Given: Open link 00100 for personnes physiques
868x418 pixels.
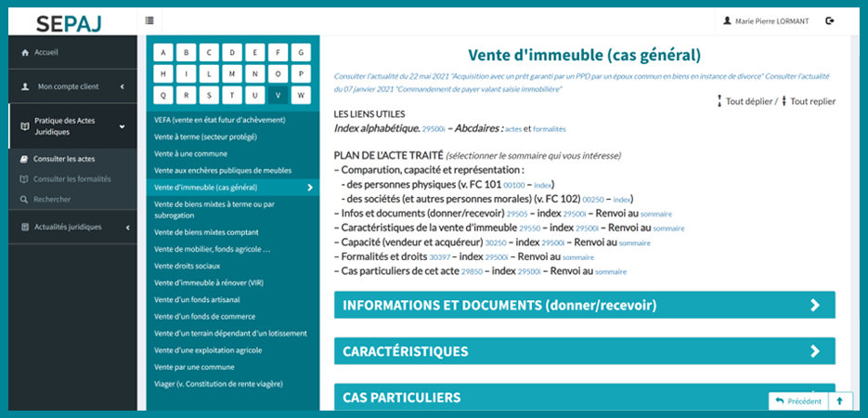Looking at the screenshot, I should 514,185.
